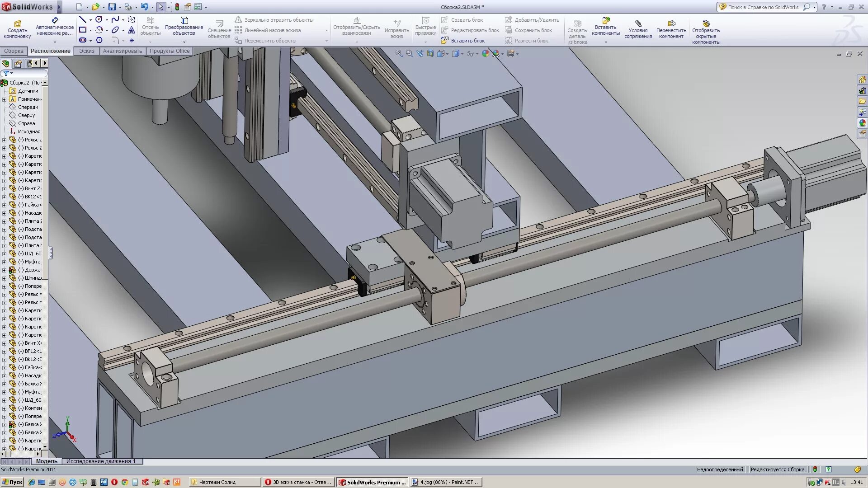Switch to Исследование движения 1 tab
The image size is (868, 488).
point(100,461)
